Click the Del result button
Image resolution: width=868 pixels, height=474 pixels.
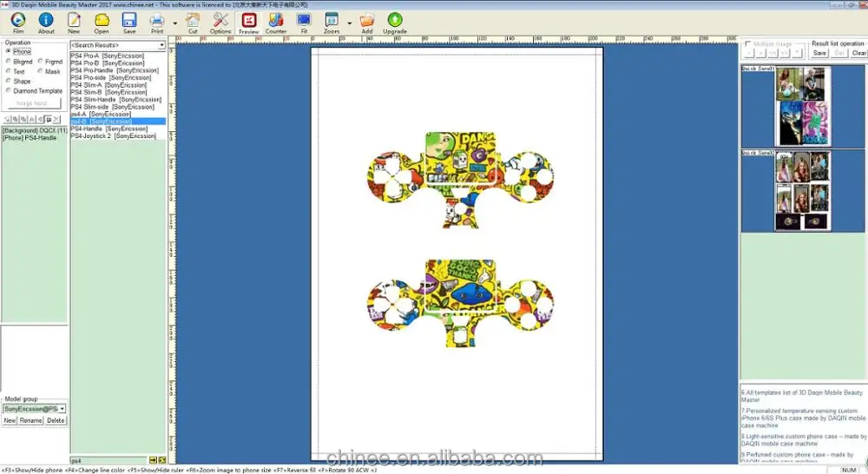point(839,53)
